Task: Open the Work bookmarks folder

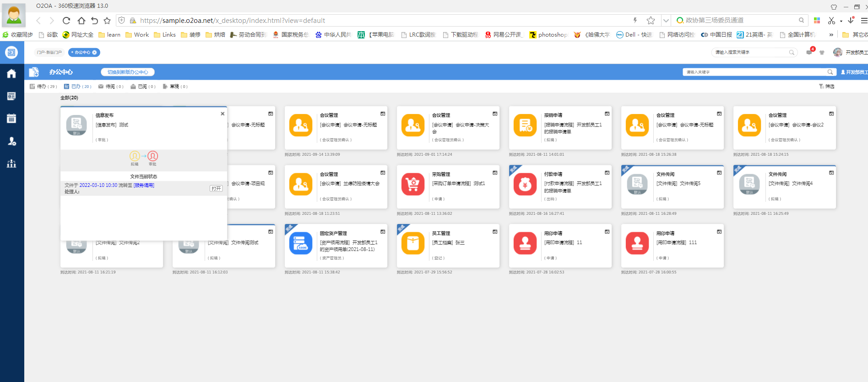Action: 137,35
